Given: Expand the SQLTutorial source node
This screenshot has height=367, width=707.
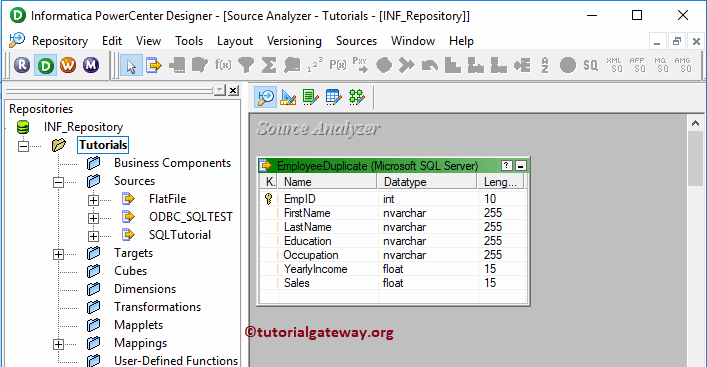Looking at the screenshot, I should 93,236.
